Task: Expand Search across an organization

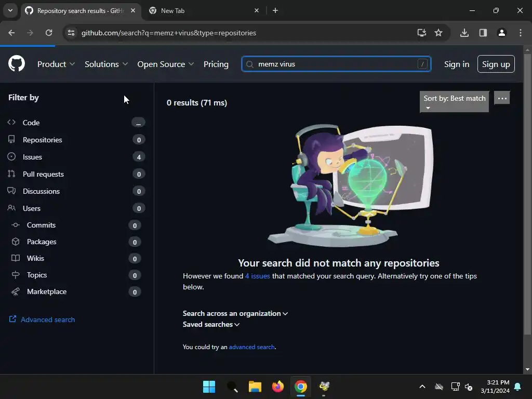Action: (235, 313)
